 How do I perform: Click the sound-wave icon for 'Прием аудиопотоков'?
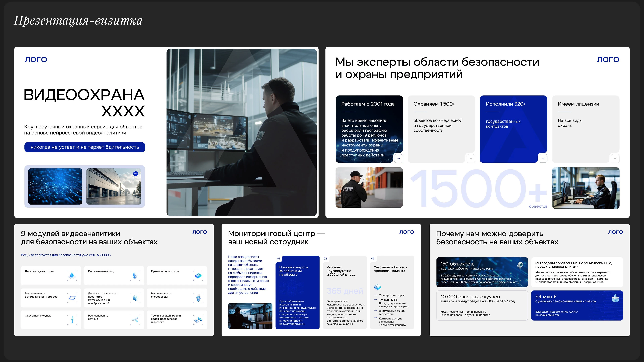coord(198,276)
